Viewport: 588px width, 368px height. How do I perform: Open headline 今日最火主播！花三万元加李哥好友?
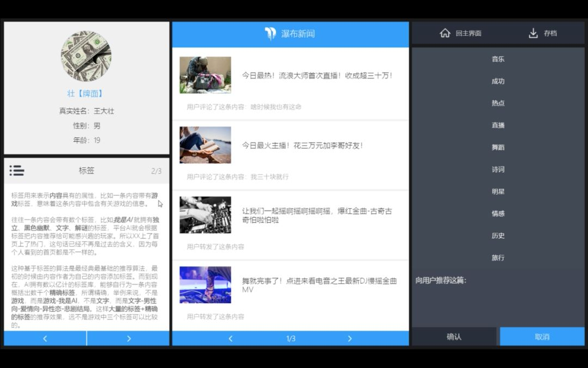pos(302,146)
